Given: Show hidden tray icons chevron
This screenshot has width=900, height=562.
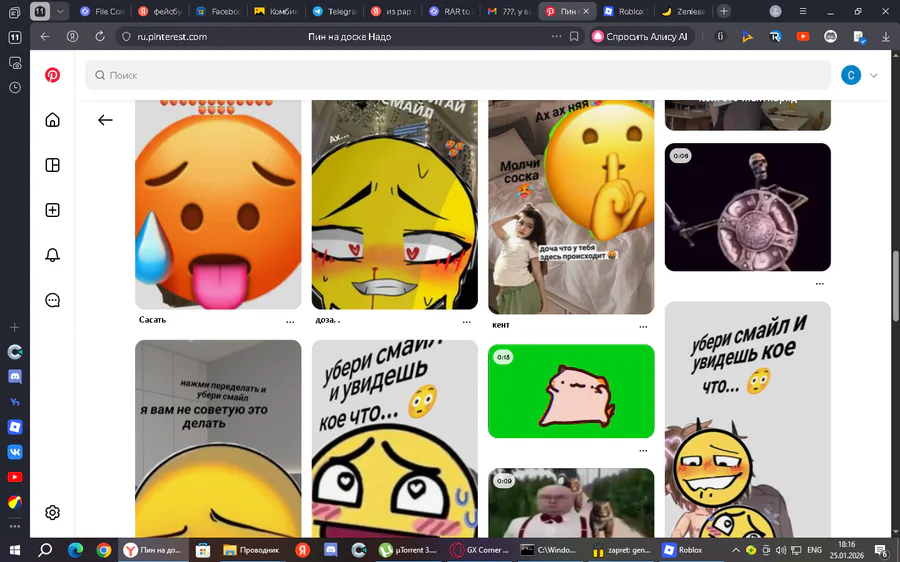Looking at the screenshot, I should coord(736,550).
